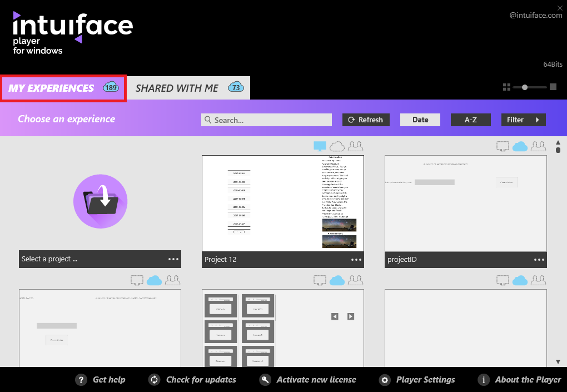
Task: Click the shared users icon above projectID
Action: pos(539,146)
